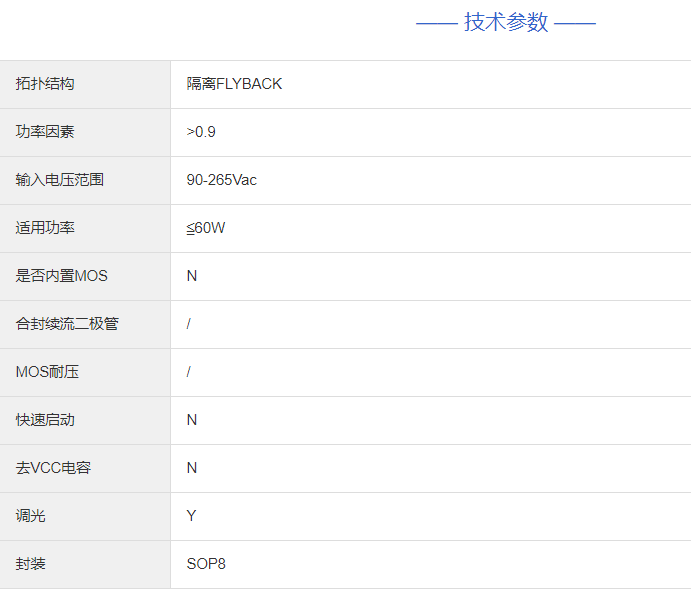This screenshot has height=601, width=691.
Task: Click the >0.9 value
Action: click(x=201, y=132)
